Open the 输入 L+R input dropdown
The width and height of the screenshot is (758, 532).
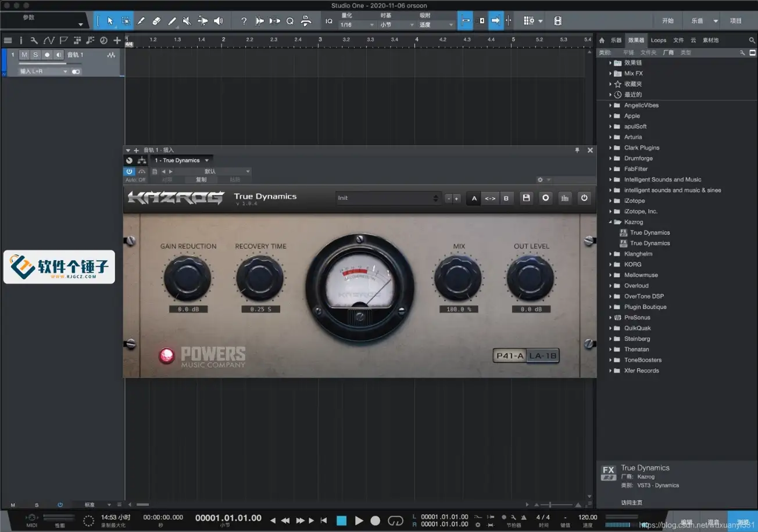tap(44, 71)
